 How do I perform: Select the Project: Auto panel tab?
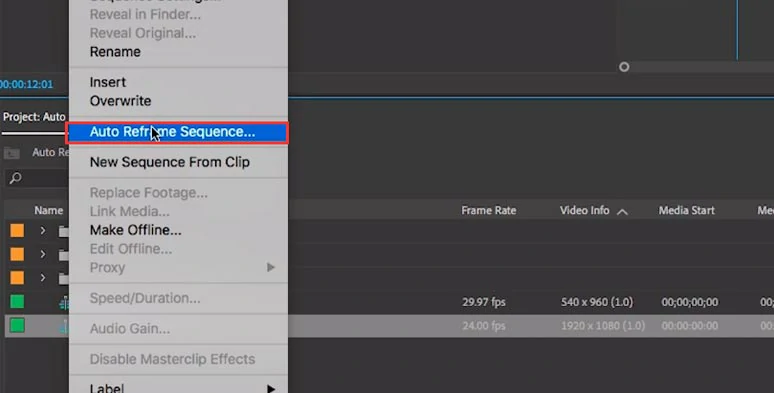tap(34, 117)
